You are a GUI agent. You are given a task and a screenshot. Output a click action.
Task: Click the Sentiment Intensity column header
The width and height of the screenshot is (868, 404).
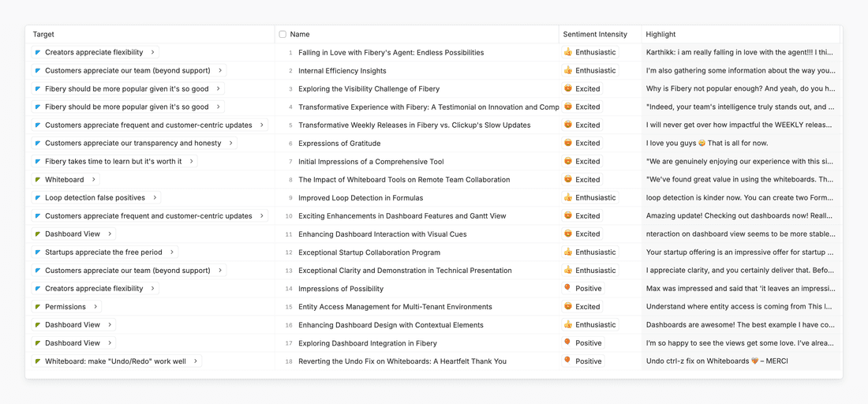(x=595, y=35)
